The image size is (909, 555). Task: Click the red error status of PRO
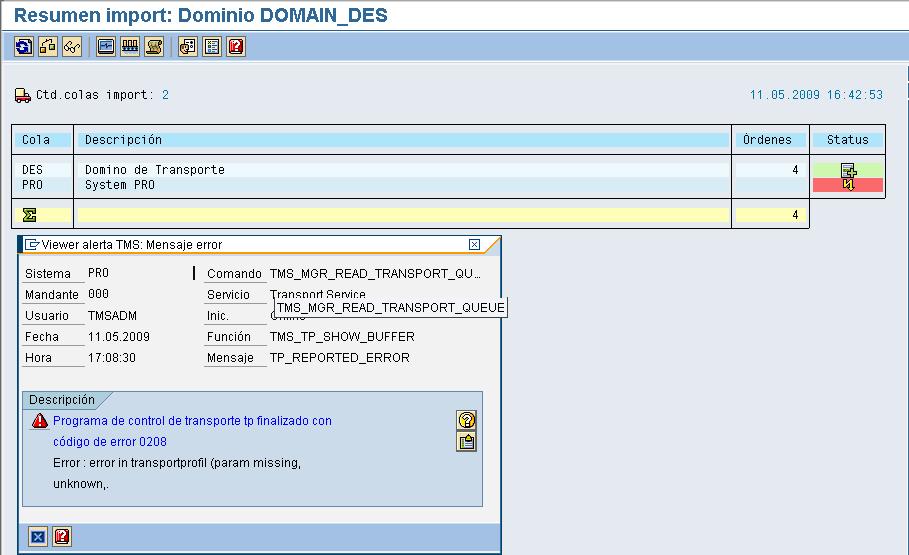click(x=847, y=185)
